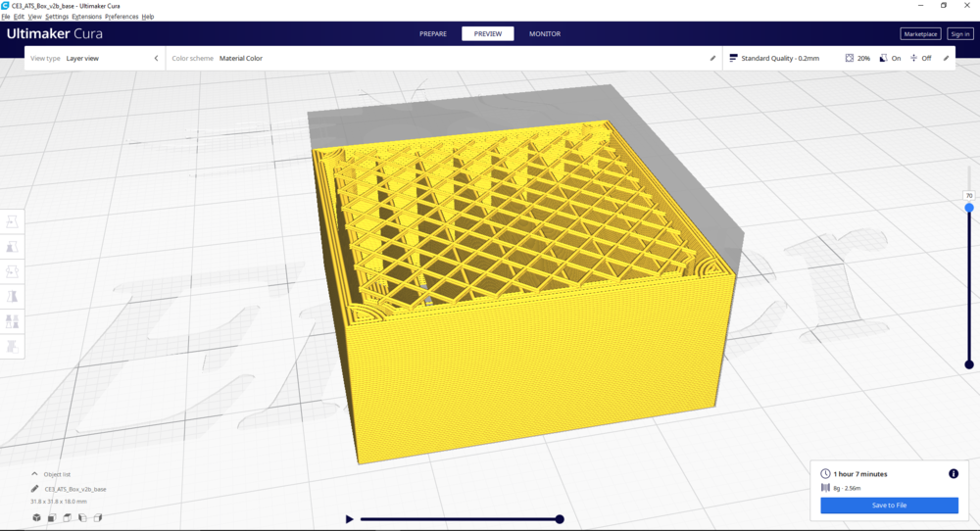Click the Ultimaker Cura logo
The image size is (980, 531).
pyautogui.click(x=54, y=33)
